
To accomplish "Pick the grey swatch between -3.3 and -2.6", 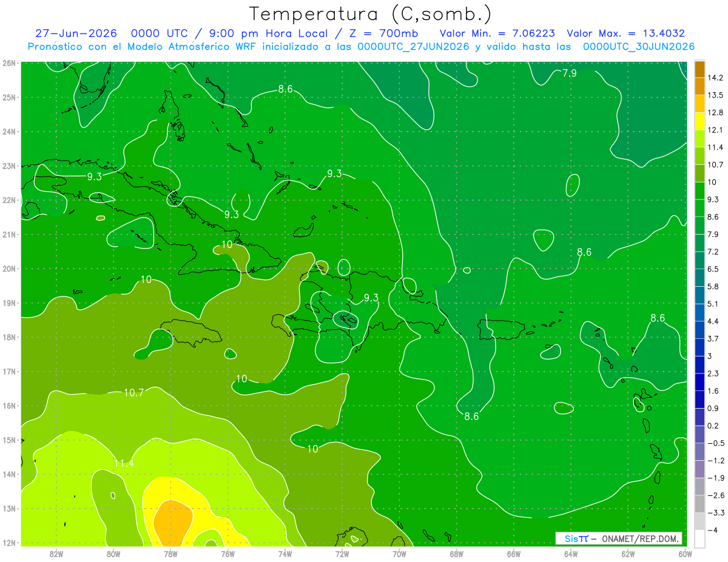I will coord(700,504).
